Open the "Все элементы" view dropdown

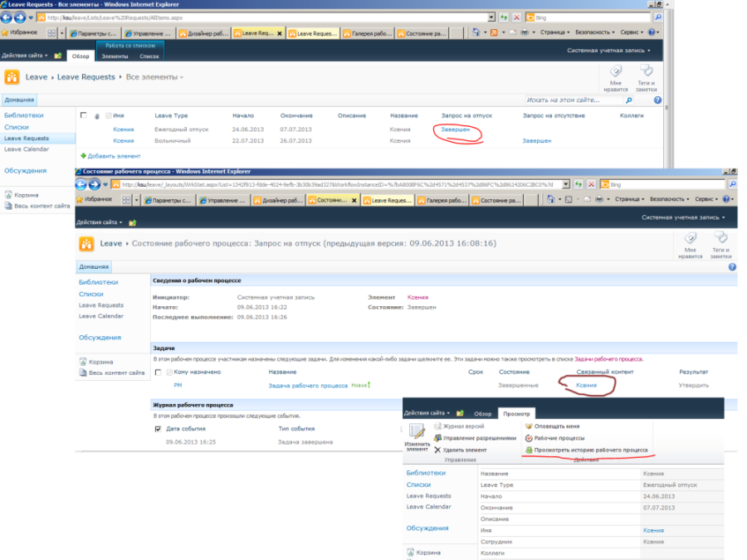(154, 77)
